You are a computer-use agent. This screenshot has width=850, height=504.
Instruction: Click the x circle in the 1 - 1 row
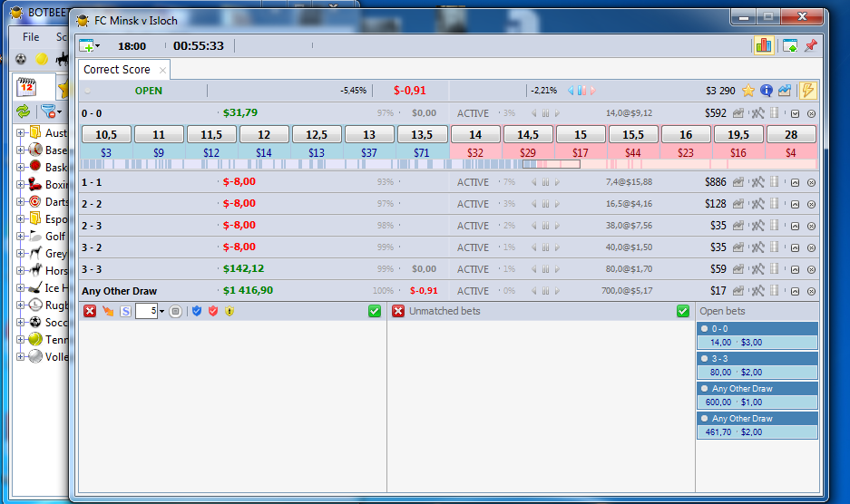click(x=812, y=182)
